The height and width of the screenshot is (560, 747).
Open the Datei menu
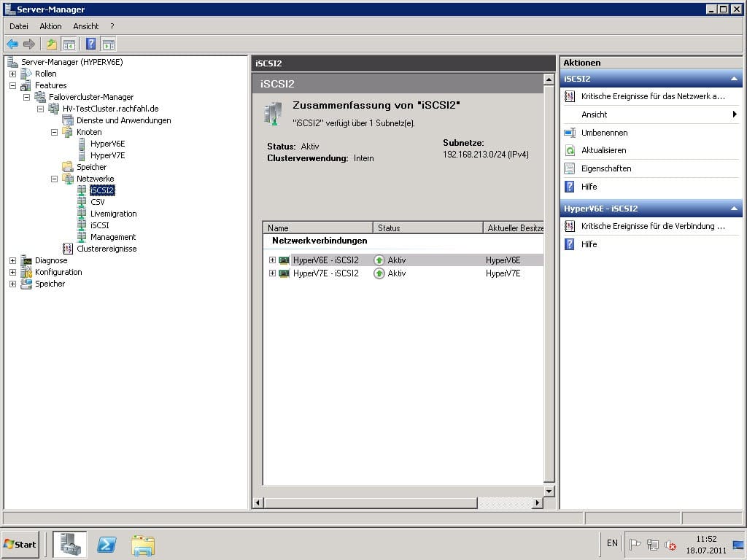(x=19, y=26)
